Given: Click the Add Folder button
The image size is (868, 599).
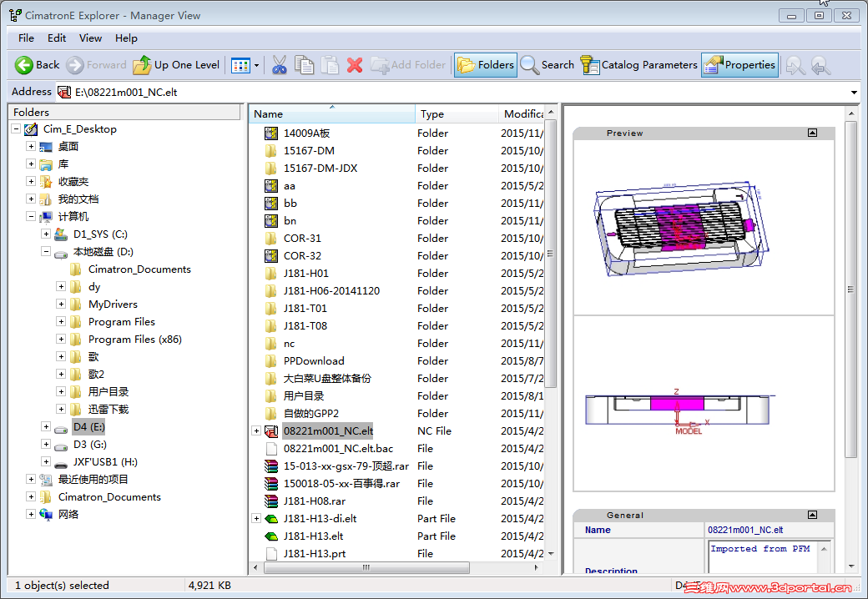Looking at the screenshot, I should point(408,65).
